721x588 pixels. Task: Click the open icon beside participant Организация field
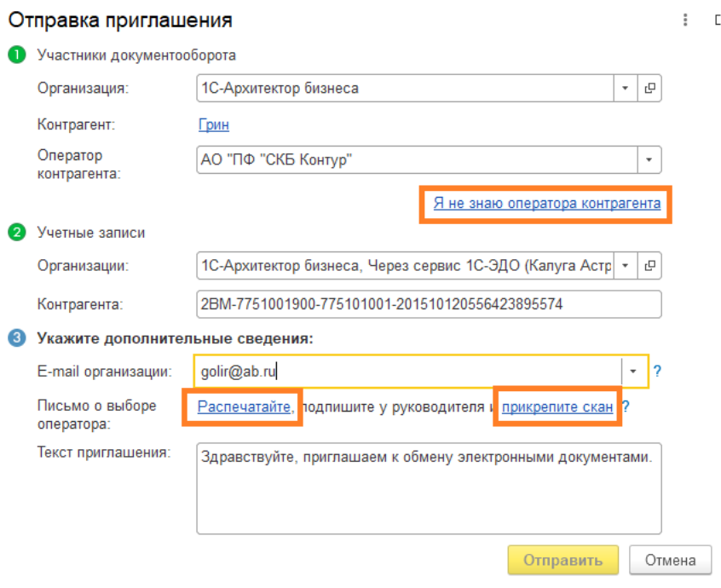(x=649, y=88)
